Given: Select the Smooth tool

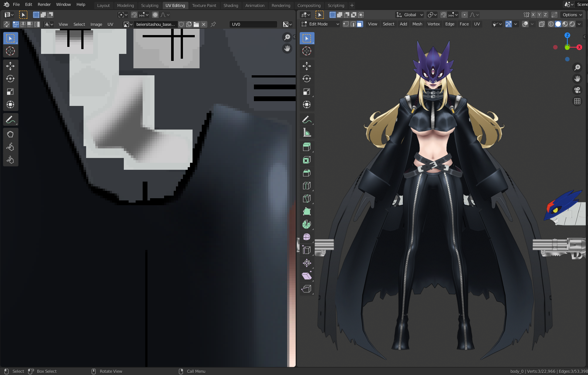Looking at the screenshot, I should click(x=307, y=237).
